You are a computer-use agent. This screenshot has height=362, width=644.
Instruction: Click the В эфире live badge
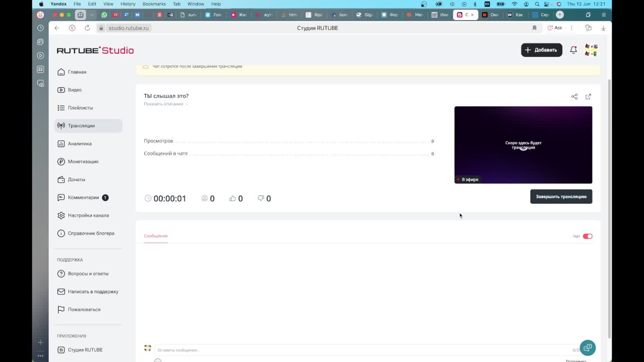pos(467,179)
